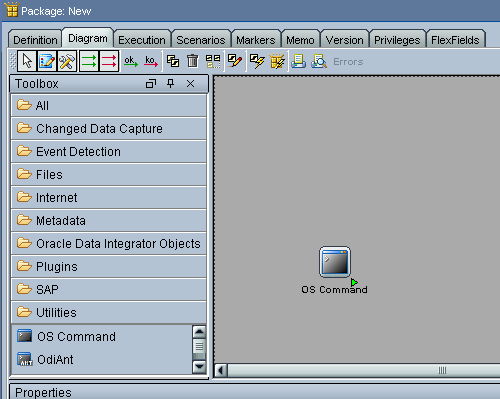Click the toolbox list scrollbar thumb

(x=199, y=346)
